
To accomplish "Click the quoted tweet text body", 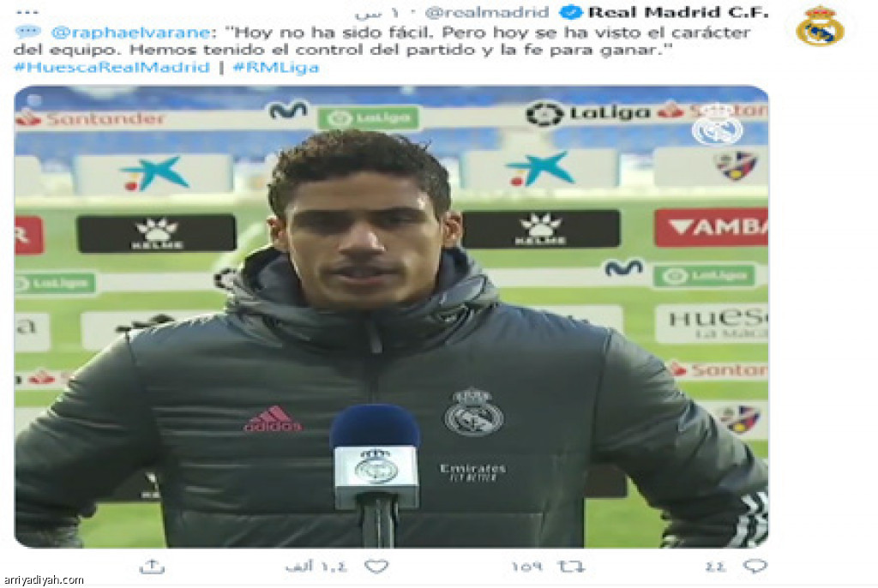I will pos(383,41).
